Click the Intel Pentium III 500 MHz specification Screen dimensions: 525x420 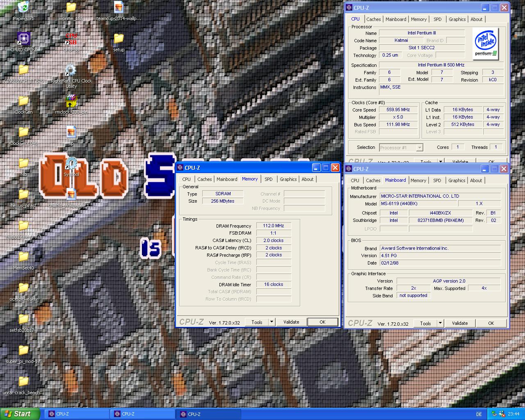point(441,65)
